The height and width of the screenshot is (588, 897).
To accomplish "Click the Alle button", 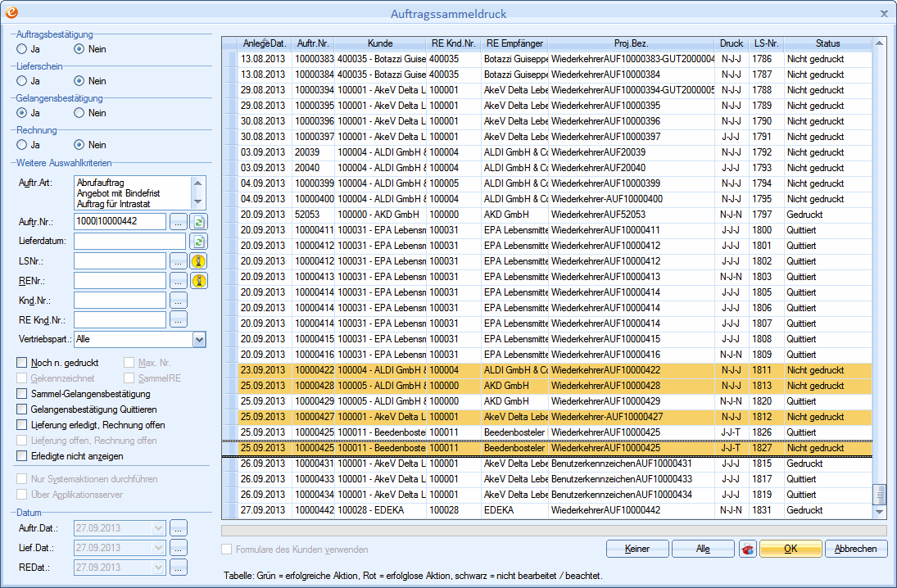I will (703, 550).
